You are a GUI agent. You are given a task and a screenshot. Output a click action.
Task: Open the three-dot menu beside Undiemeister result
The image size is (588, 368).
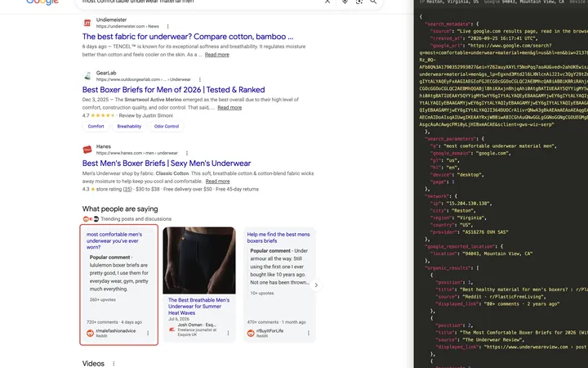(167, 26)
